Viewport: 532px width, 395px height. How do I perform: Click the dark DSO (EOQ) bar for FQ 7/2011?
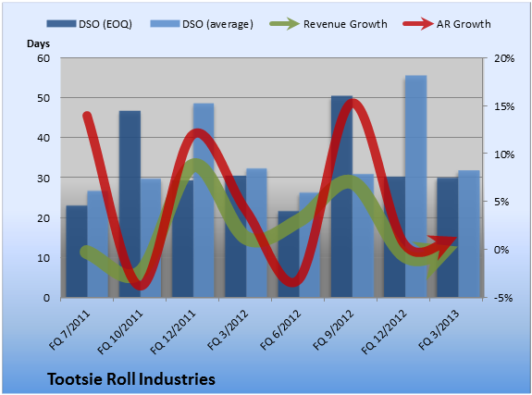(77, 252)
